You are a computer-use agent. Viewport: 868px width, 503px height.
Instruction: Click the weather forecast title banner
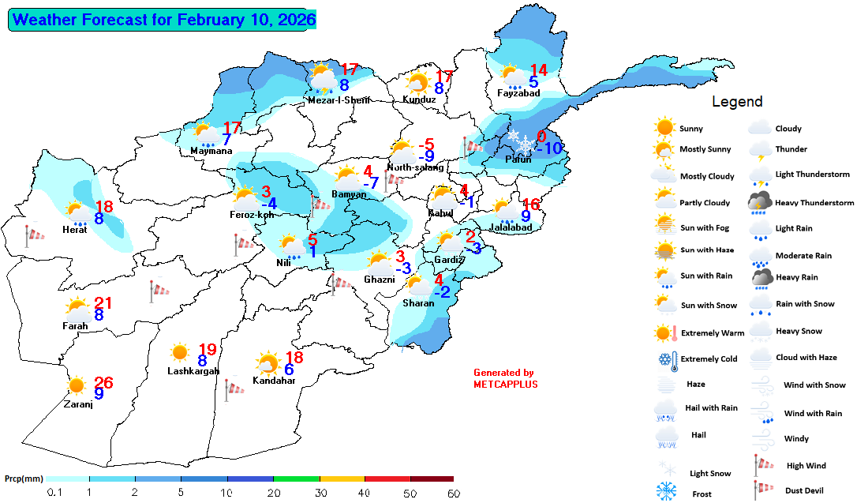(162, 20)
